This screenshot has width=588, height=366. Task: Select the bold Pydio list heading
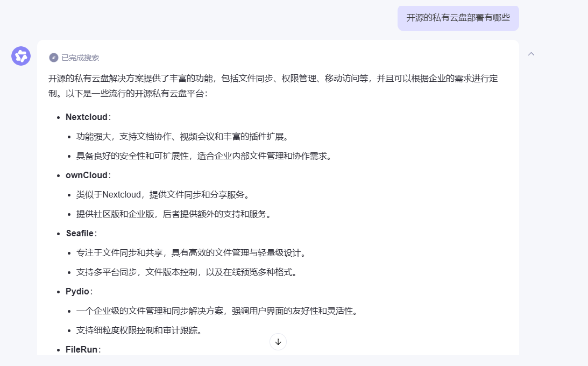tap(77, 291)
